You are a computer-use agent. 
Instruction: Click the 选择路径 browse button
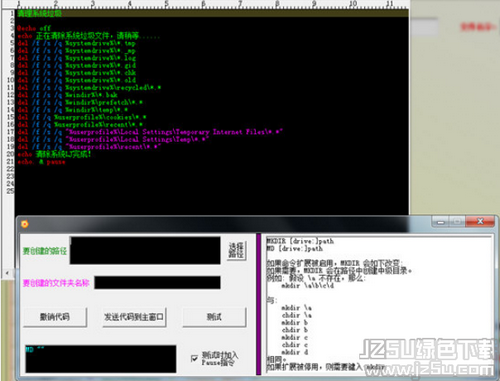[x=236, y=250]
